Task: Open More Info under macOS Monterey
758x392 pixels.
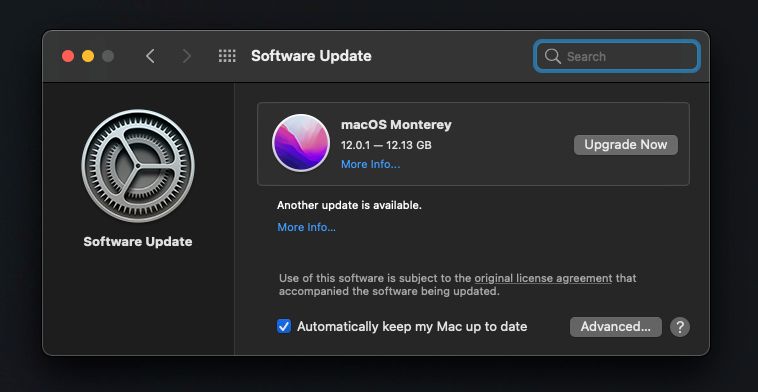Action: 370,164
